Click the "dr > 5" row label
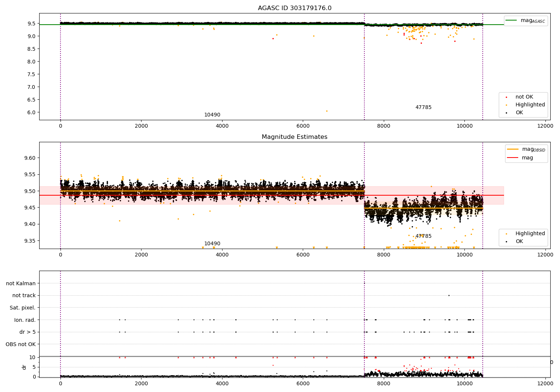The width and height of the screenshot is (560, 392). coord(28,332)
